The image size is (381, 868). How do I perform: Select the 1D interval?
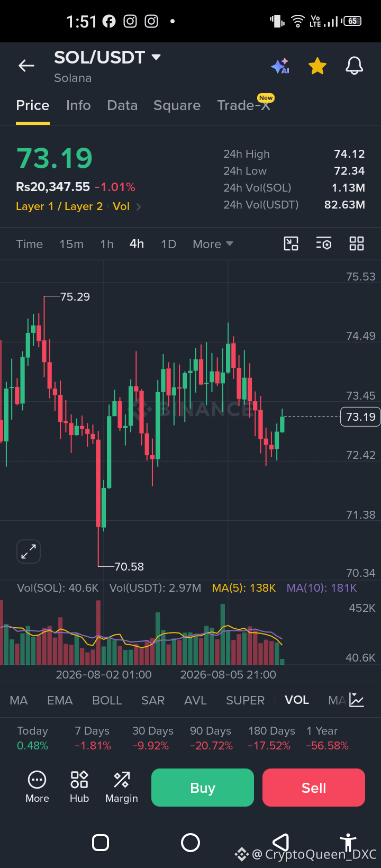tap(168, 244)
